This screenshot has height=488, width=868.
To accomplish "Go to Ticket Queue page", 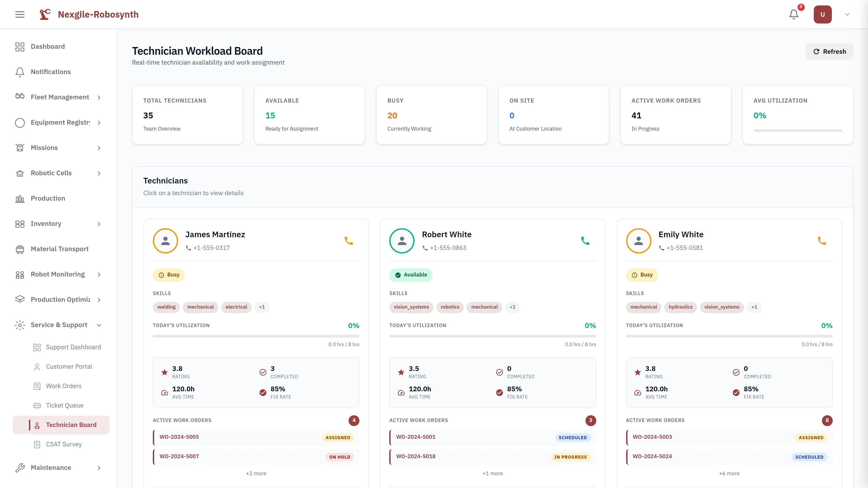I will click(x=64, y=406).
